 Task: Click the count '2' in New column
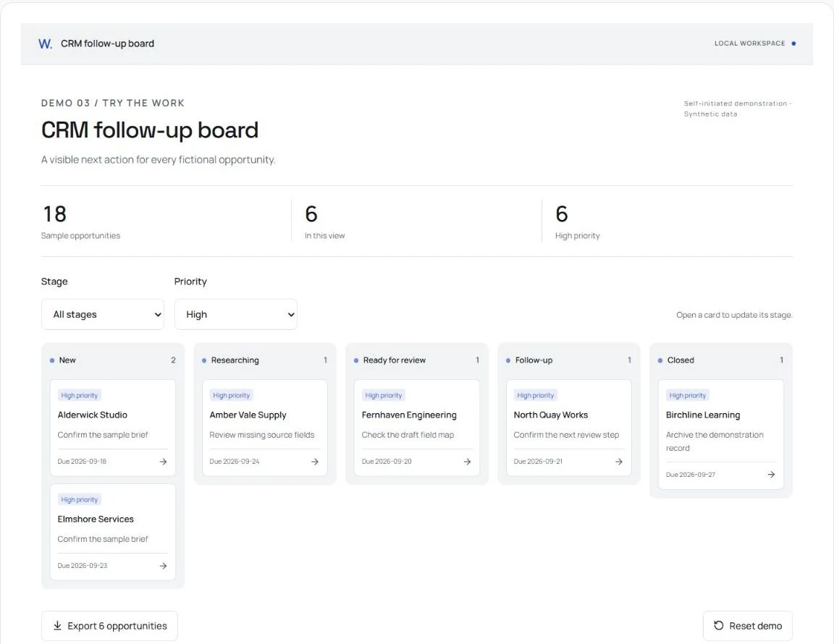coord(174,360)
